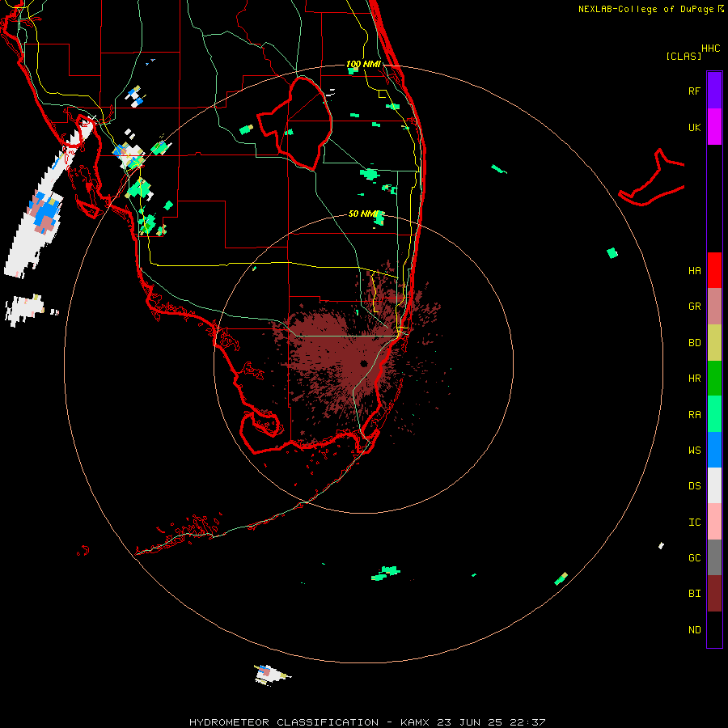Click the IC legend label
728x728 pixels.
click(x=694, y=523)
